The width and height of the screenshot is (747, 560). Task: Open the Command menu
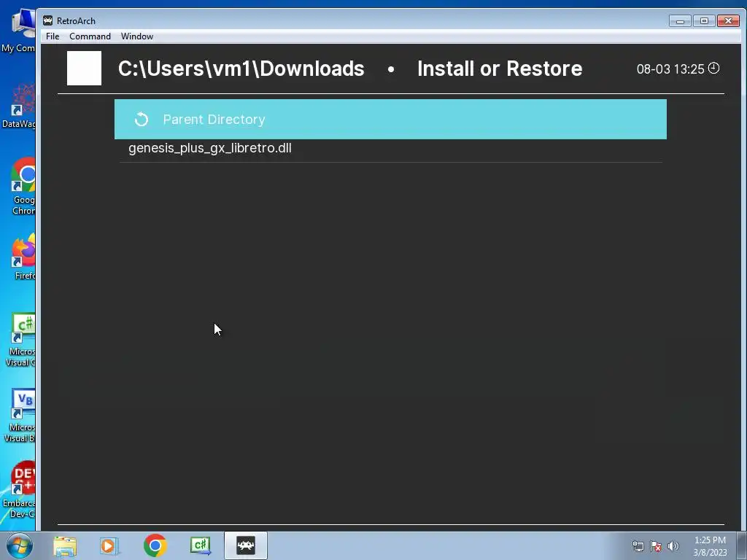pos(90,36)
